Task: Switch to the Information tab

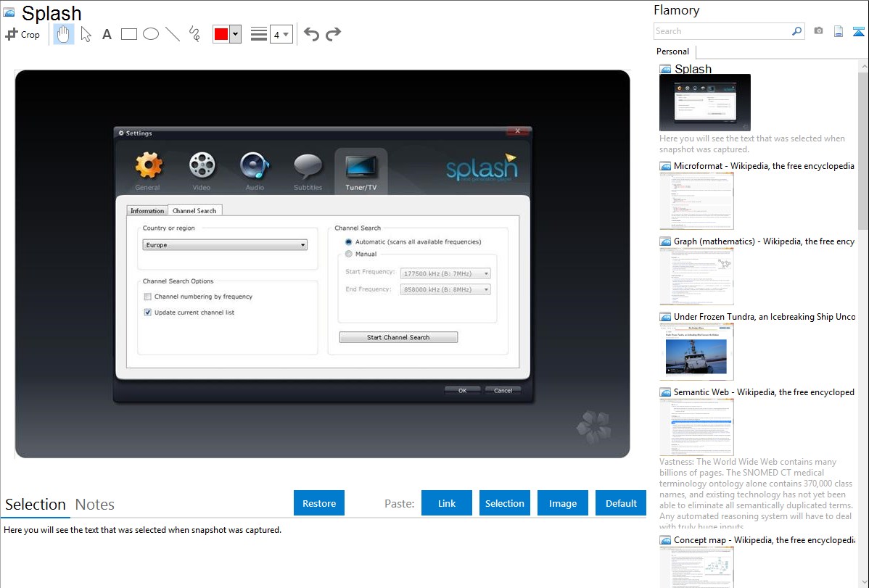Action: pos(147,210)
